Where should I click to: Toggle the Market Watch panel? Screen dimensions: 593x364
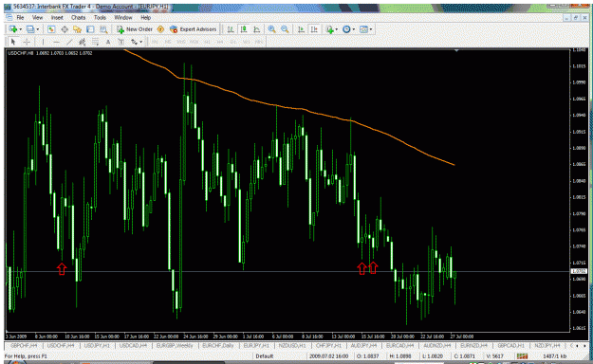[x=51, y=29]
